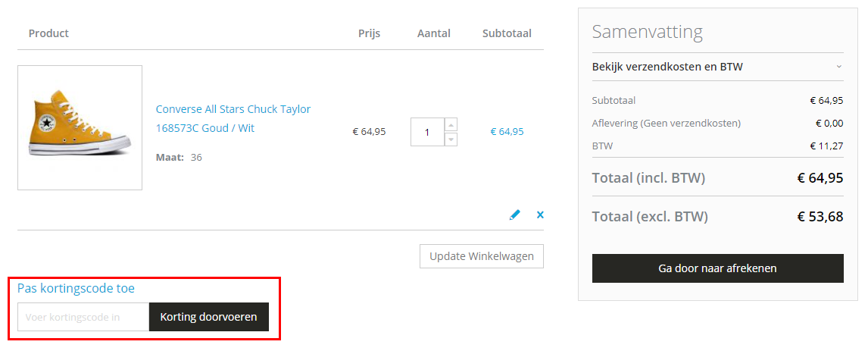
Task: Click the Aantal column header
Action: click(433, 33)
